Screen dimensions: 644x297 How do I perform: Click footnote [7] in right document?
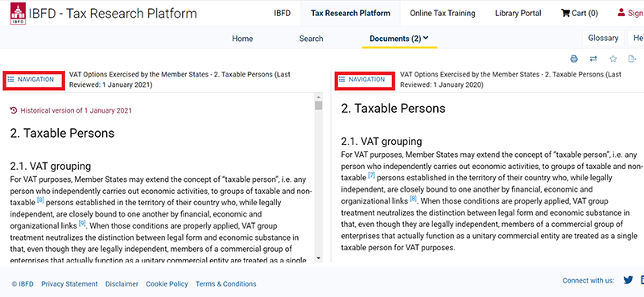tap(372, 175)
